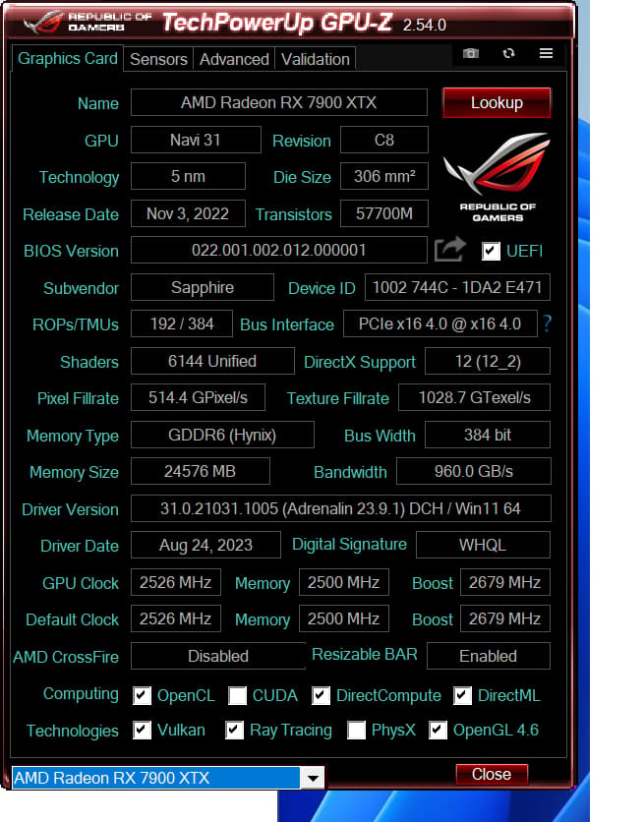Toggle the Vulkan checkbox
The image size is (644, 822).
(142, 730)
